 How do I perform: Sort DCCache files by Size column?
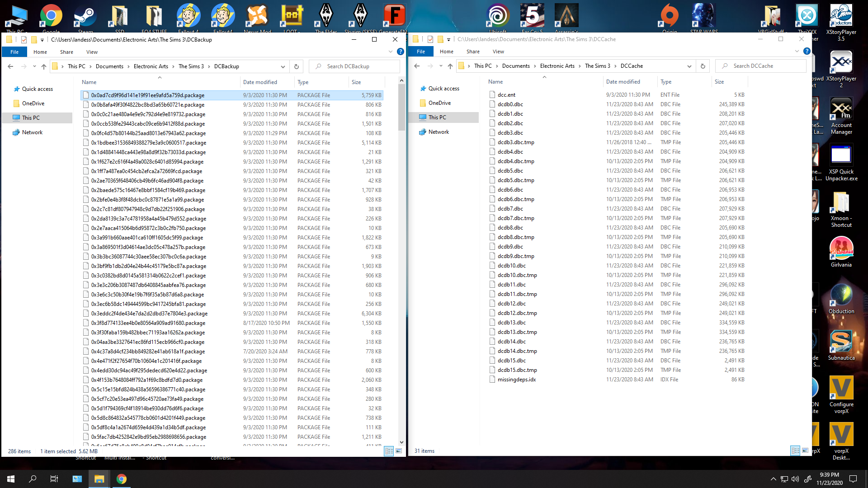pyautogui.click(x=730, y=82)
